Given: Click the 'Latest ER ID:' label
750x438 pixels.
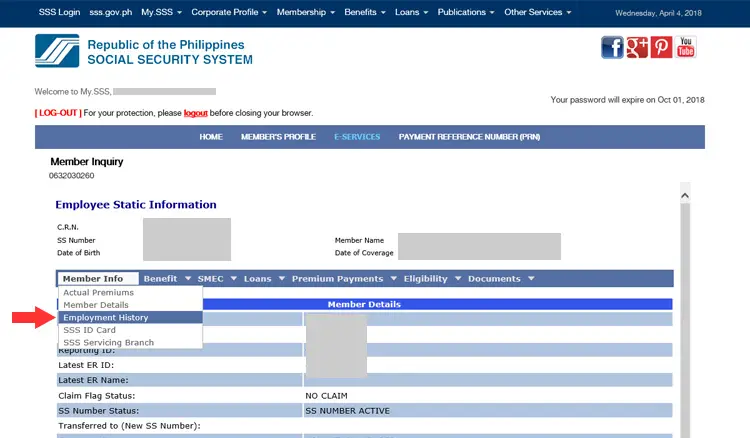Looking at the screenshot, I should click(86, 365).
